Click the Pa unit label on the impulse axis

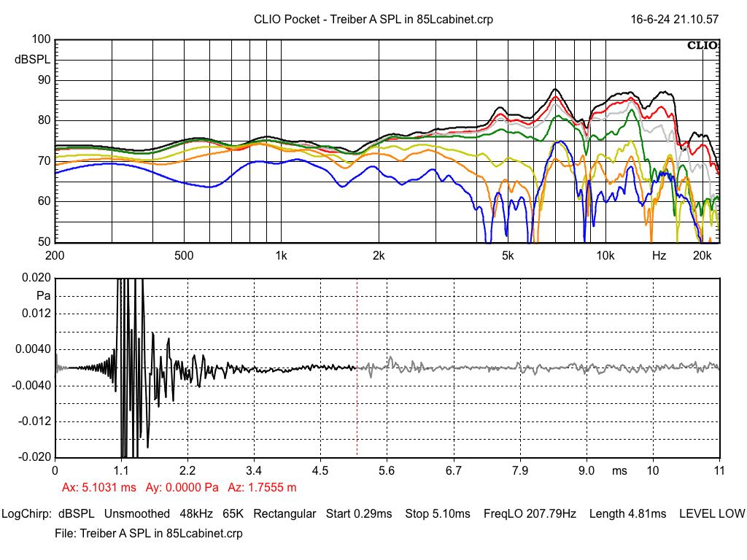pyautogui.click(x=42, y=296)
